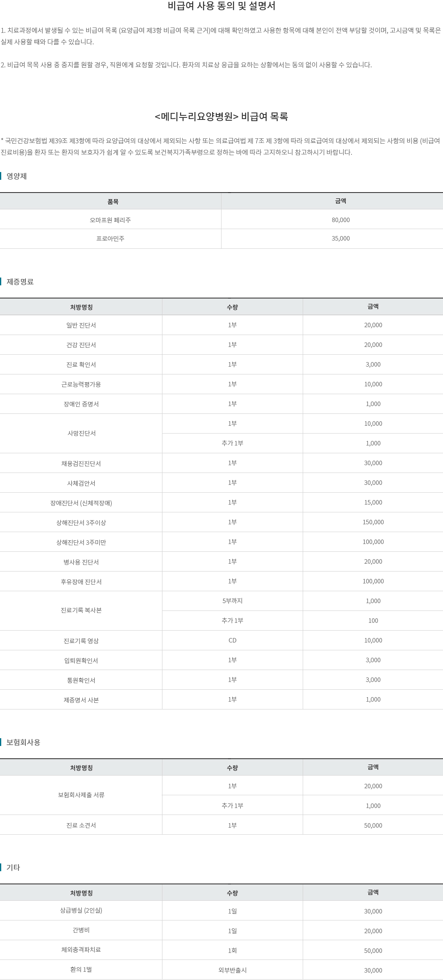Screen dimensions: 443x980
Task: Click the 사망진단서 cell
Action: [81, 433]
